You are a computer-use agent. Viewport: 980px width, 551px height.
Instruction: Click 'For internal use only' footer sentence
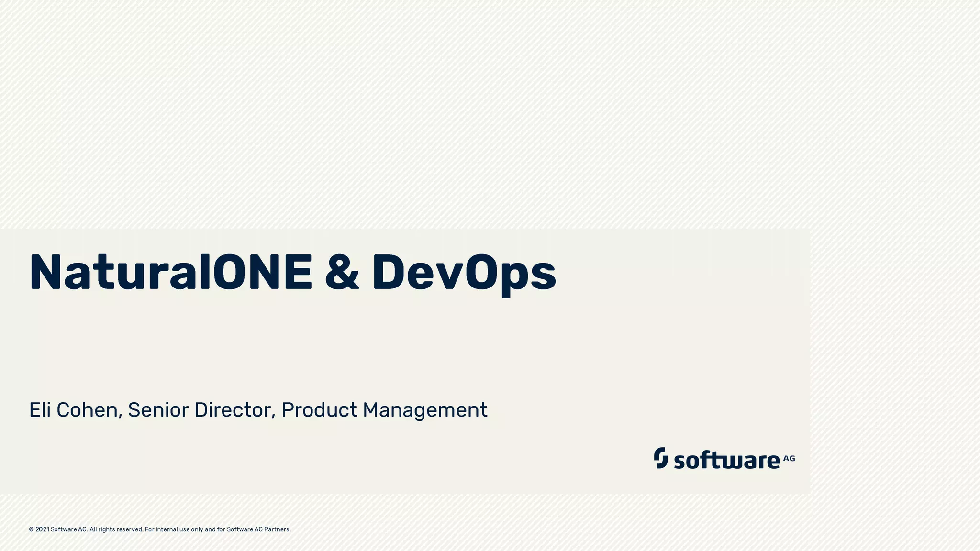tap(174, 529)
